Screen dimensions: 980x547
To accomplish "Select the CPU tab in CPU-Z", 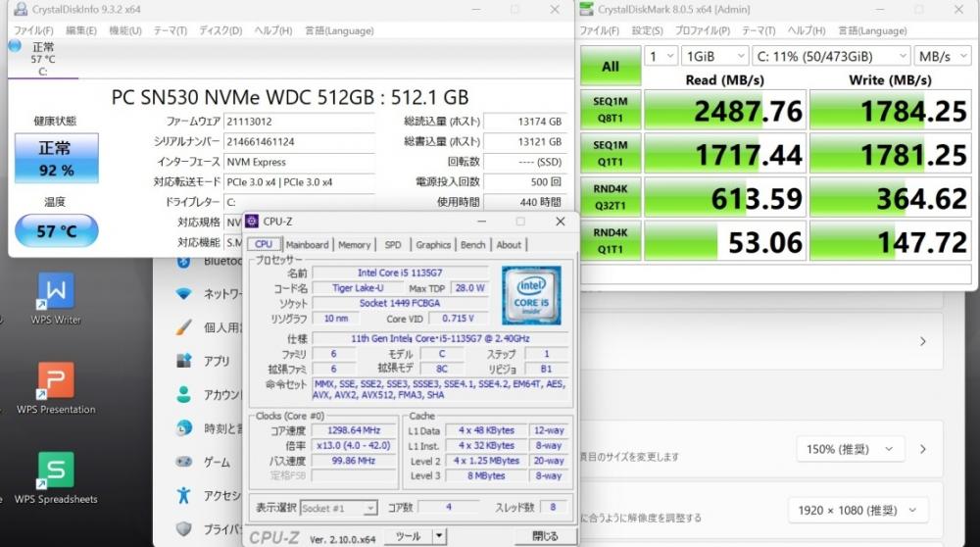I will 264,244.
